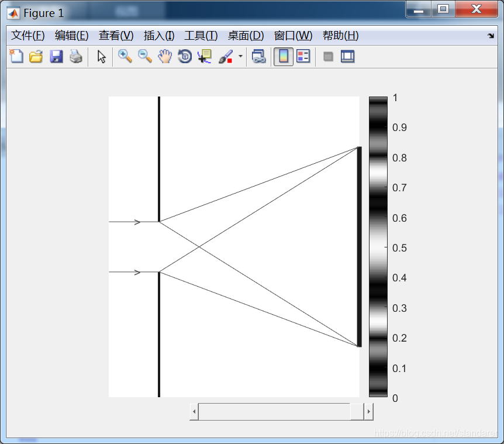Open the 查看(V) menu
The image size is (504, 444).
pos(116,35)
